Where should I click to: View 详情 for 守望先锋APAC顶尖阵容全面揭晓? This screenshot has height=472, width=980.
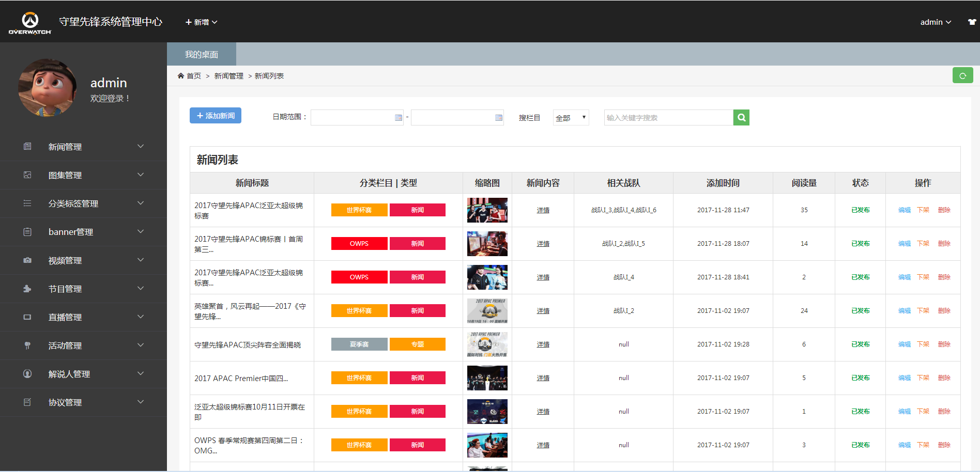(x=543, y=344)
